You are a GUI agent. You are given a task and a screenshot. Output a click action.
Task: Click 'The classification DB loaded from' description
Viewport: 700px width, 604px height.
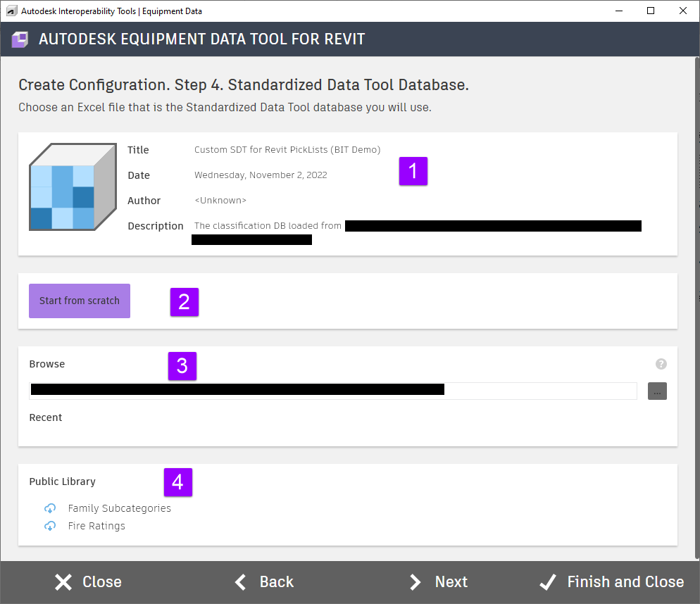click(x=268, y=226)
